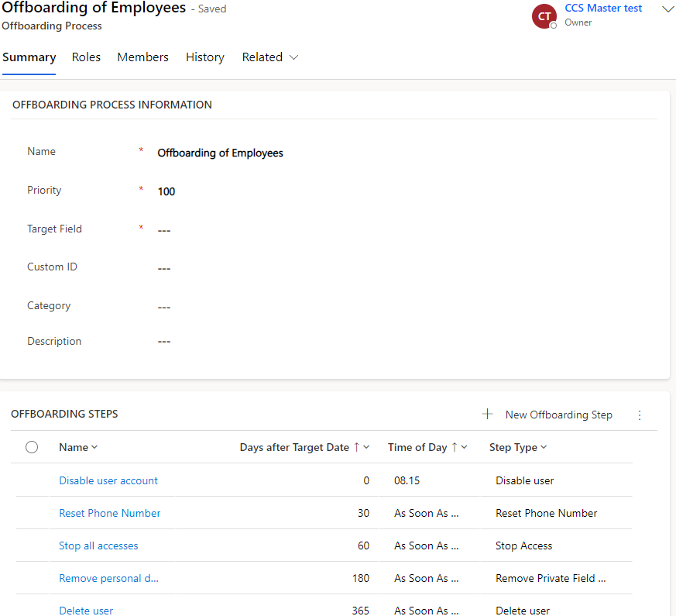The height and width of the screenshot is (616, 676).
Task: Open the offboarding steps more commands menu
Action: [640, 415]
